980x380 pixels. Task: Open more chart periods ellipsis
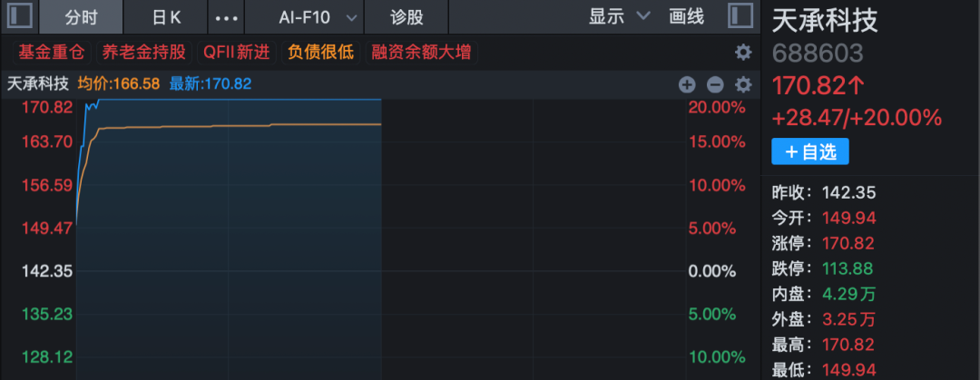[226, 17]
